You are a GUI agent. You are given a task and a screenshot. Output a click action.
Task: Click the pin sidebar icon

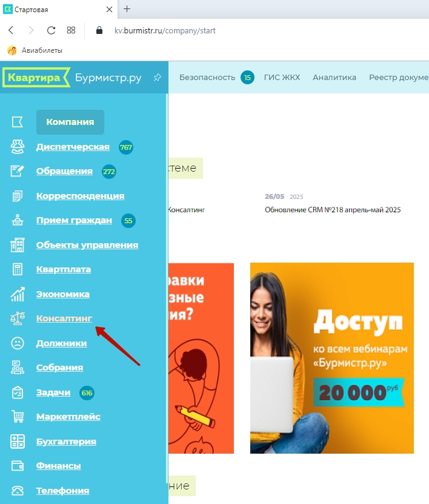click(158, 78)
